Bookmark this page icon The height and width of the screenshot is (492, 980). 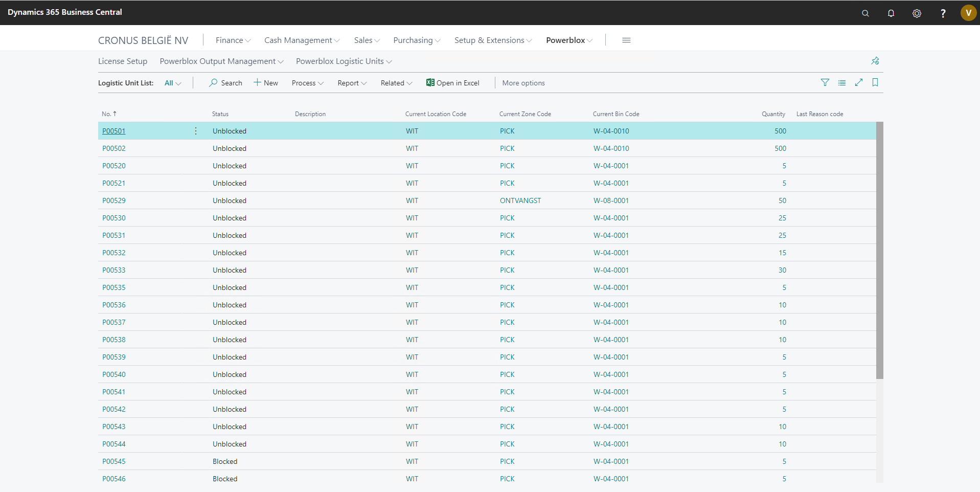click(x=875, y=82)
